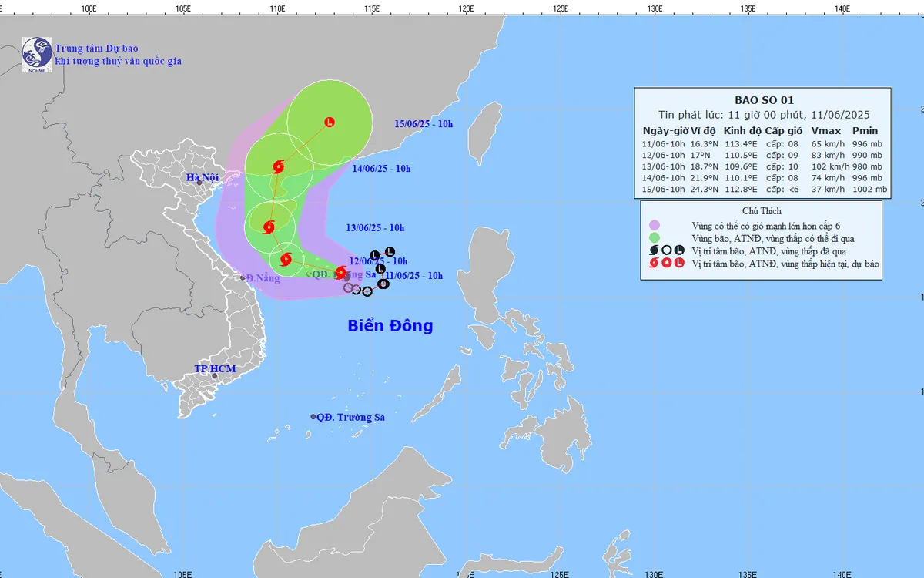Click the NCHMF logo in top-left corner
Image resolution: width=924 pixels, height=578 pixels.
pyautogui.click(x=37, y=55)
